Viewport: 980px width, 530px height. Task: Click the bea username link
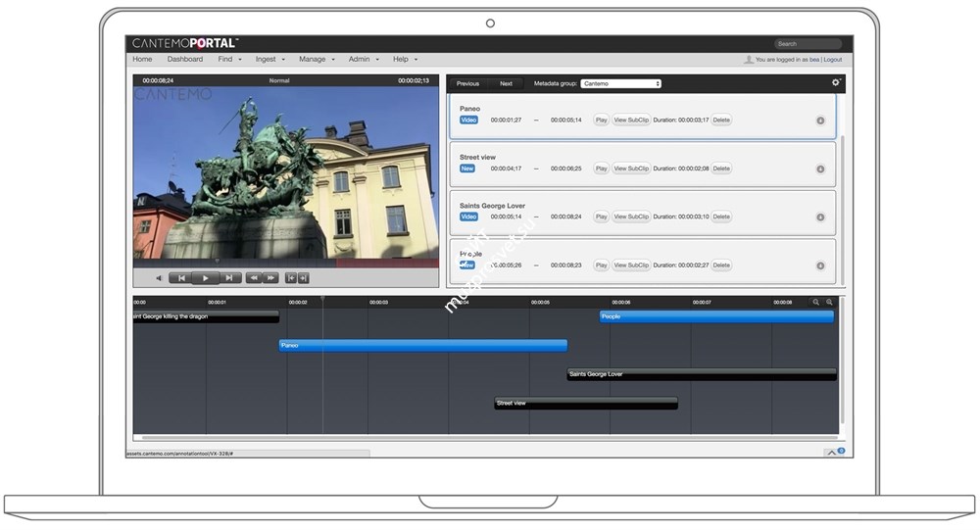[x=814, y=60]
